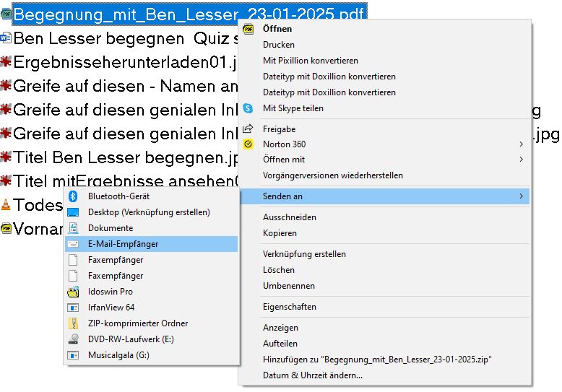The image size is (562, 392).
Task: Click the Skype icon beside Mit Skype teilen
Action: click(x=248, y=108)
